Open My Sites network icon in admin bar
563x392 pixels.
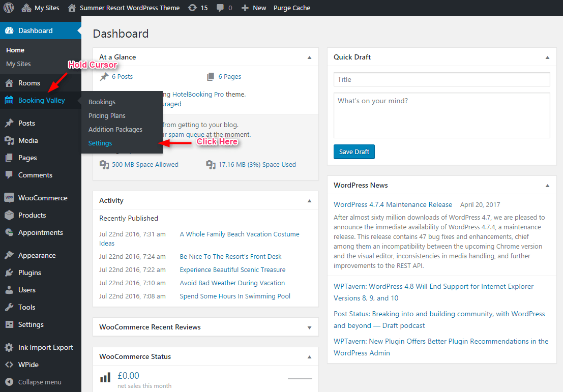coord(26,8)
